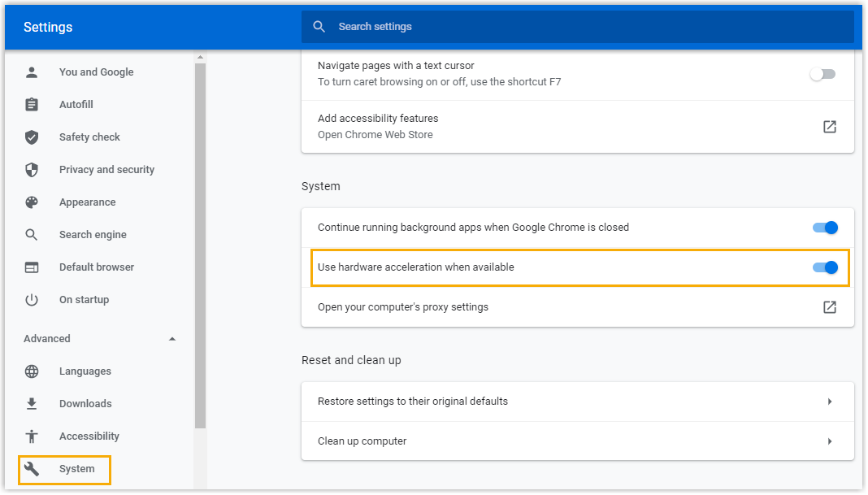The width and height of the screenshot is (868, 495).
Task: Toggle Navigate pages with a text cursor
Action: click(822, 74)
